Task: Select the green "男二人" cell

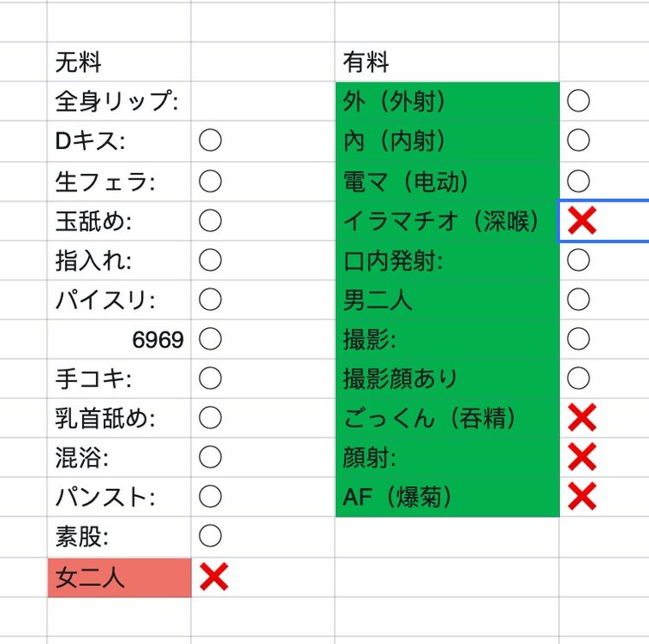Action: click(447, 299)
